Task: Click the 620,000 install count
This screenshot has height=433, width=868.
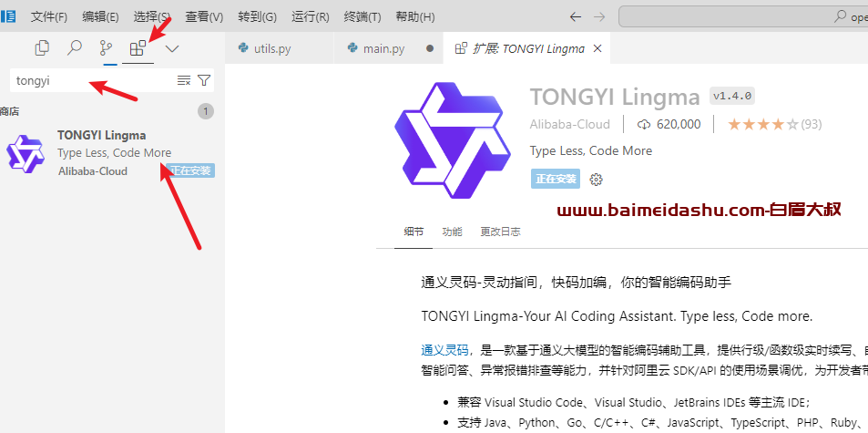Action: click(679, 124)
